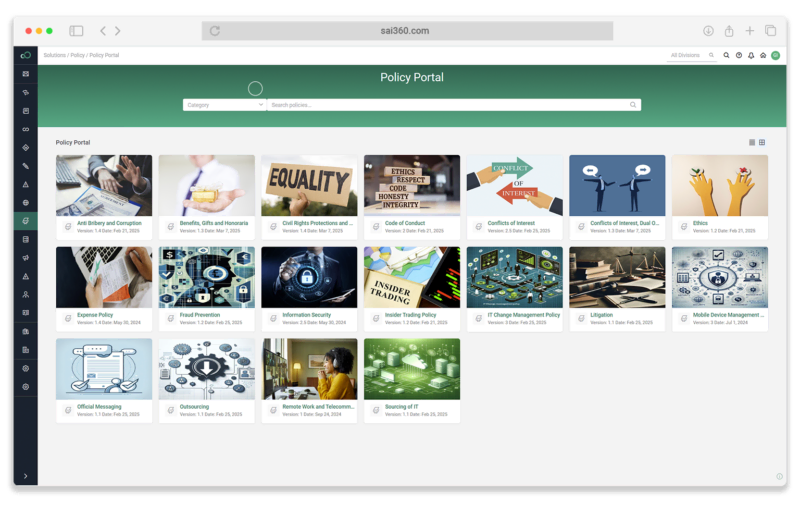Click the home icon in top bar
Image resolution: width=800 pixels, height=514 pixels.
[763, 56]
